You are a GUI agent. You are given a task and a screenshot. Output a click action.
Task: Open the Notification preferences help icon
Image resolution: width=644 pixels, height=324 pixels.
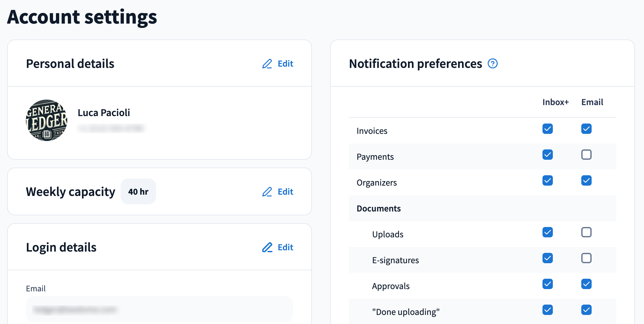(x=492, y=64)
